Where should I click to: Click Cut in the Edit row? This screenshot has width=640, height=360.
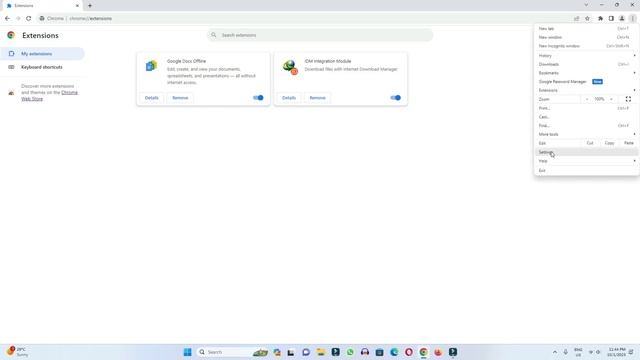click(590, 143)
